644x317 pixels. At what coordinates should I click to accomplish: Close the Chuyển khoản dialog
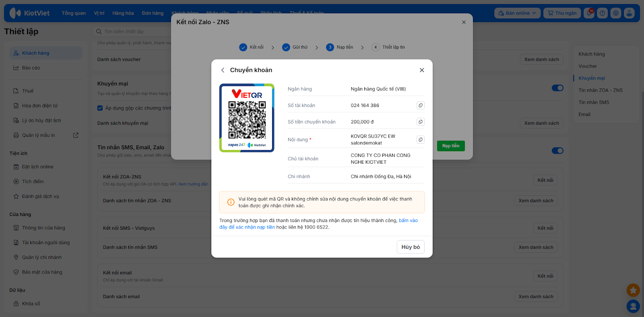422,70
